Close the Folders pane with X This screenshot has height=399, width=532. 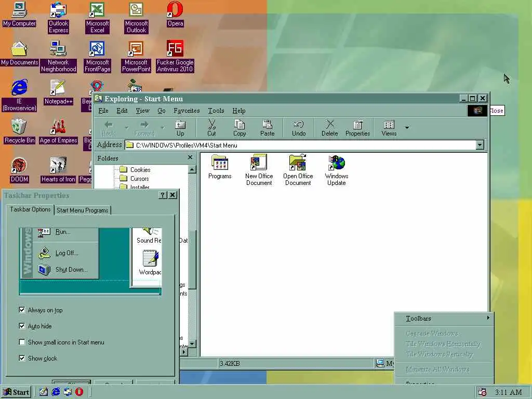coord(190,157)
